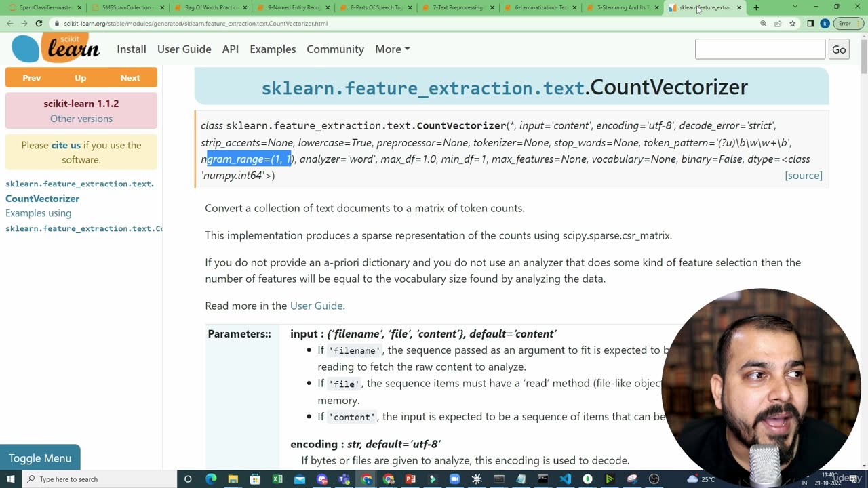Open Zoom app from taskbar

[x=454, y=479]
